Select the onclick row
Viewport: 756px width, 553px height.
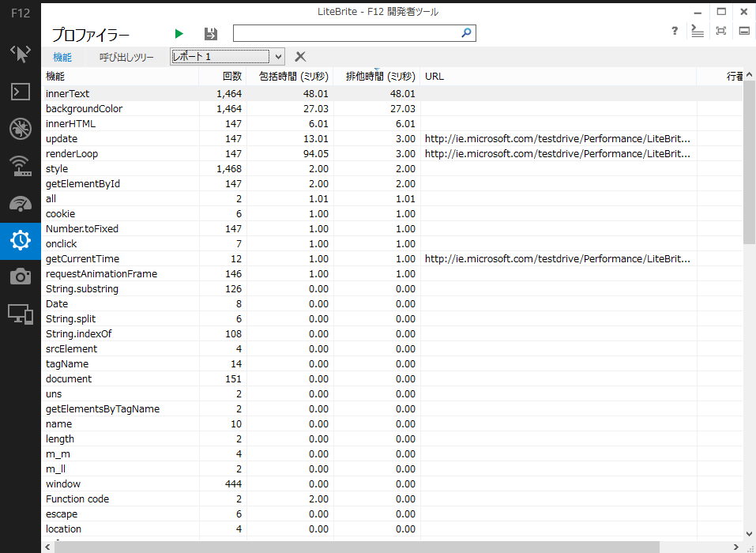393,244
